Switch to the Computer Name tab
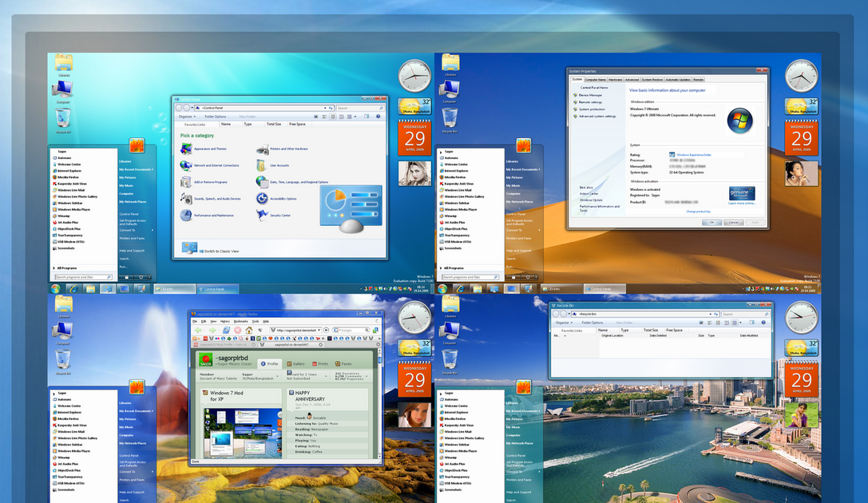Image resolution: width=868 pixels, height=503 pixels. point(595,80)
